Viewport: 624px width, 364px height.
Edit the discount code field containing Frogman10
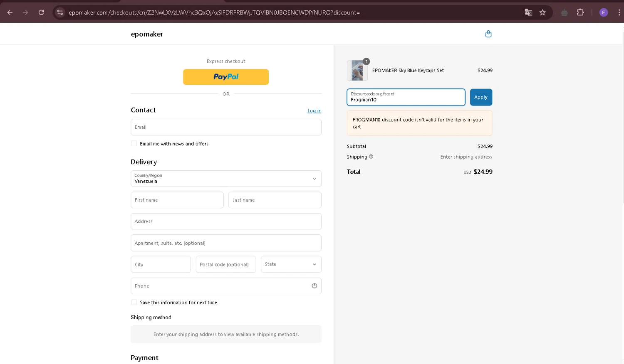pos(406,97)
